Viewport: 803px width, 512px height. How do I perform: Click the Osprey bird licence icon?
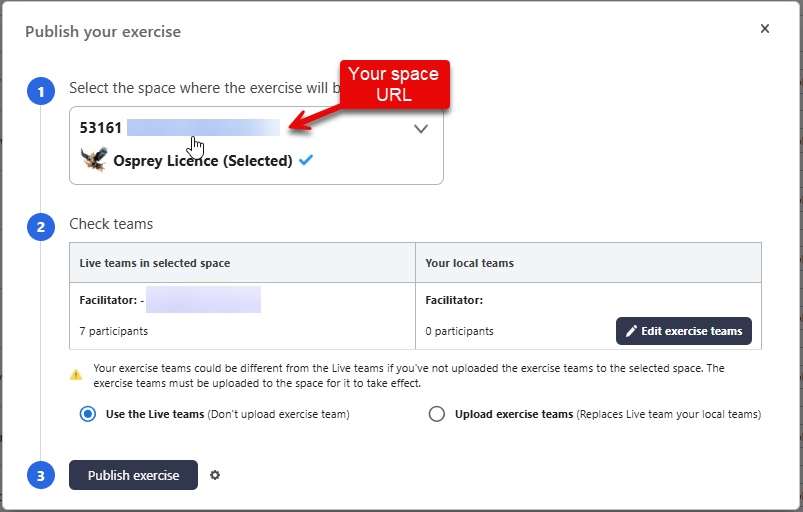tap(93, 160)
